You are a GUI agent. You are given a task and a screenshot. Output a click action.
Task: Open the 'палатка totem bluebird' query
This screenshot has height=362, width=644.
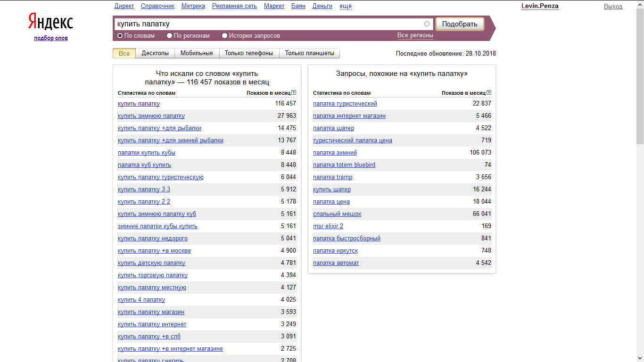pos(344,165)
